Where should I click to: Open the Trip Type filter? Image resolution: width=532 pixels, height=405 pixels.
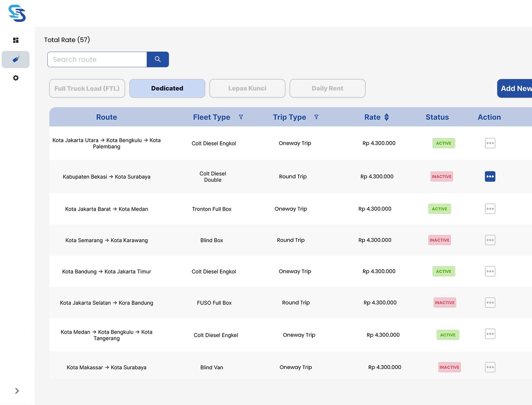pyautogui.click(x=316, y=117)
